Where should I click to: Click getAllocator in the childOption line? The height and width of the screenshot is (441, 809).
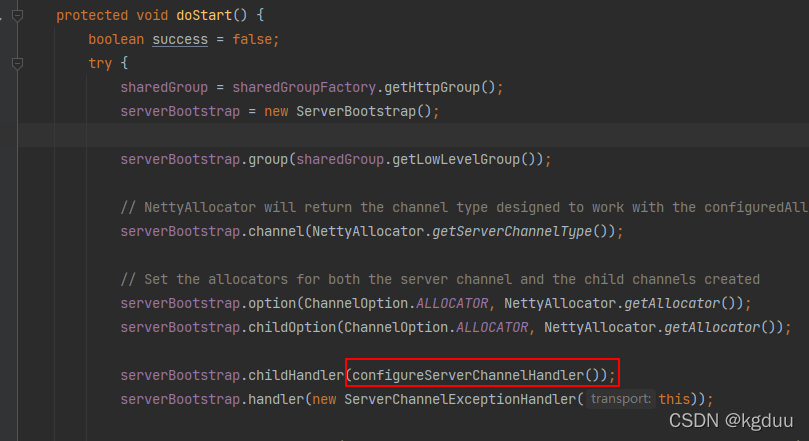[x=712, y=328]
